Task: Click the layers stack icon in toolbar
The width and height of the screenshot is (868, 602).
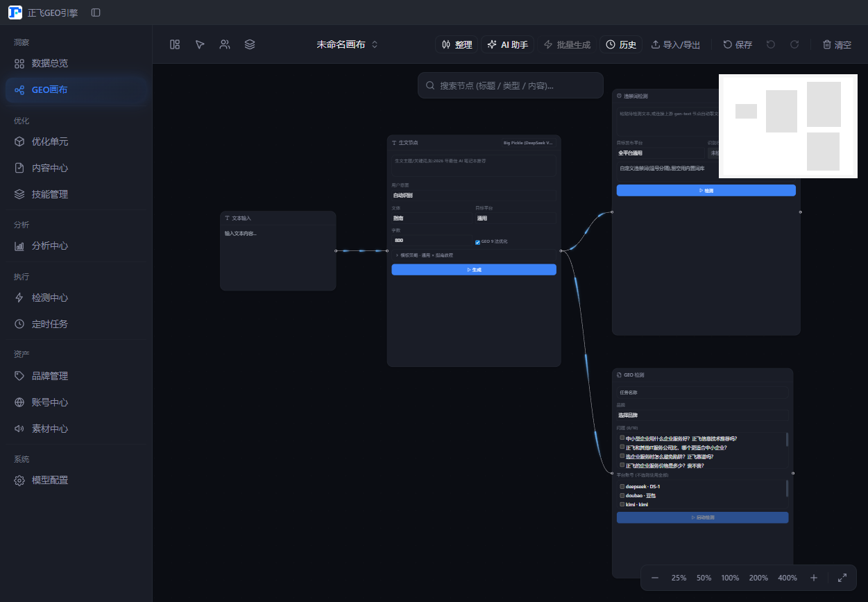Action: [250, 44]
